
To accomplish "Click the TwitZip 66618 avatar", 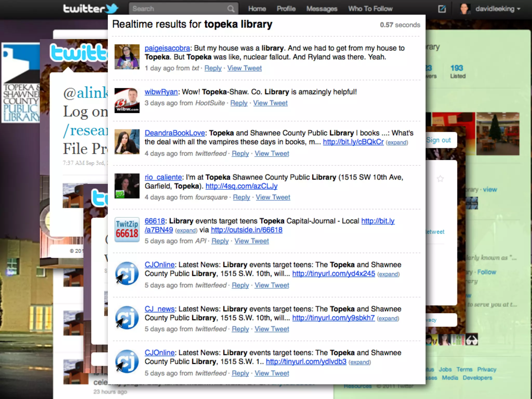I will tap(127, 230).
